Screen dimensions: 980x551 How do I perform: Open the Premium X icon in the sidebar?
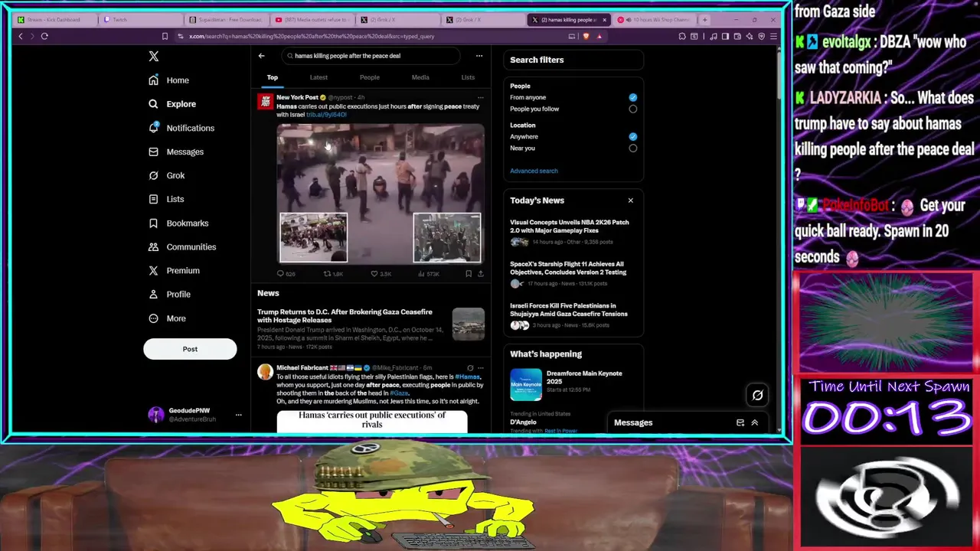[x=154, y=270]
